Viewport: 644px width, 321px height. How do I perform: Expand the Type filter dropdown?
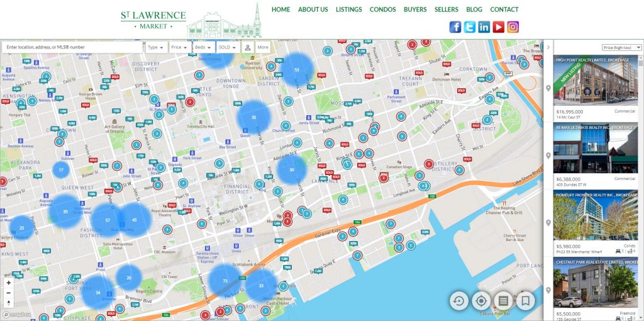[x=155, y=47]
